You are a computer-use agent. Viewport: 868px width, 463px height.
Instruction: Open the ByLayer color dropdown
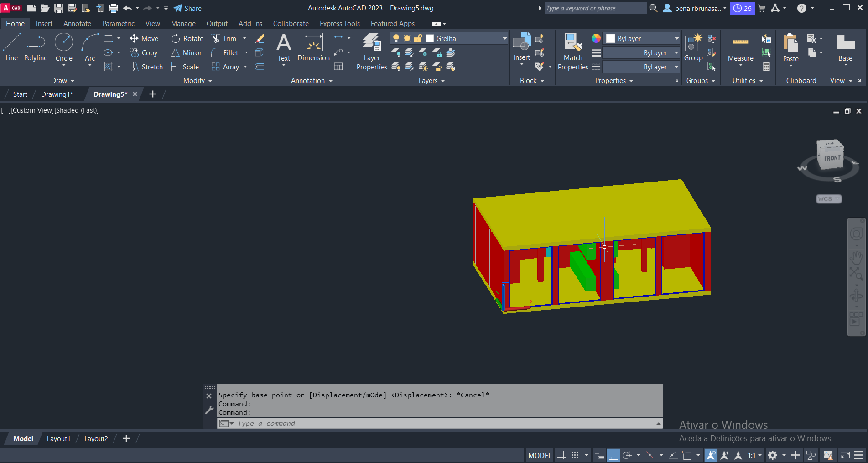(x=677, y=39)
